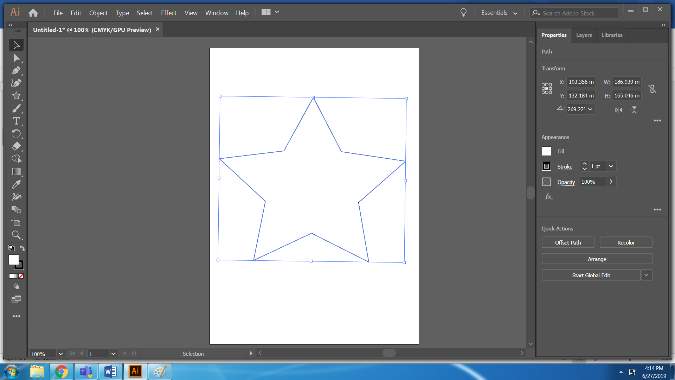Select the Zoom tool magnifier
The width and height of the screenshot is (675, 380).
[16, 235]
